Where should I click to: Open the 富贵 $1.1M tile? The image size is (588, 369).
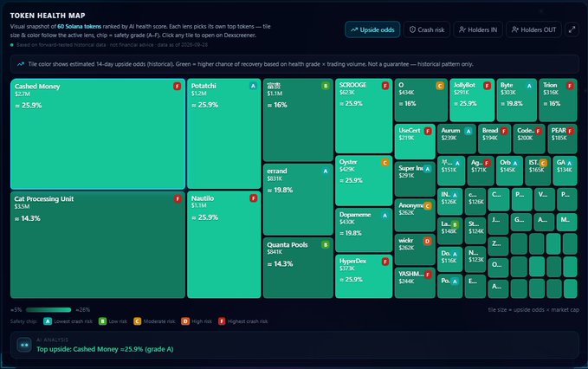point(298,120)
